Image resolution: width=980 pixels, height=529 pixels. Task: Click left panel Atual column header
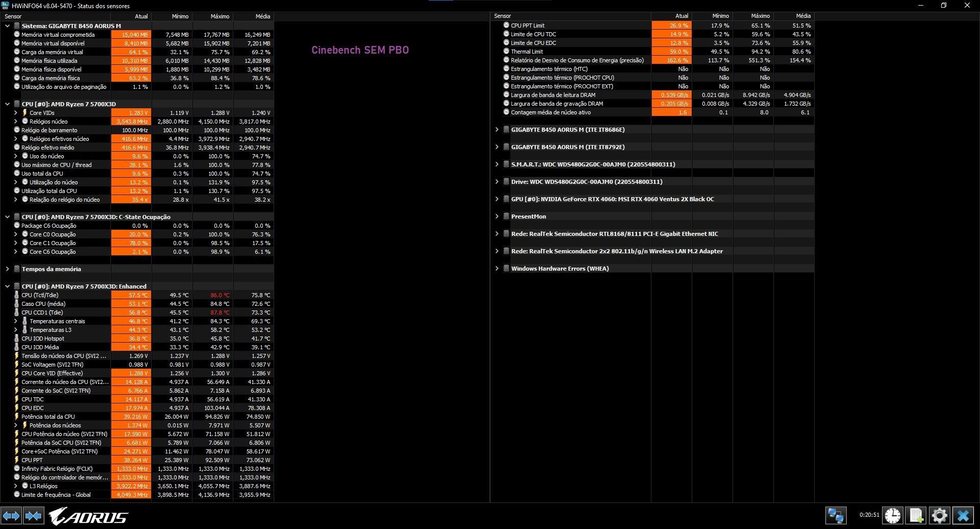131,16
